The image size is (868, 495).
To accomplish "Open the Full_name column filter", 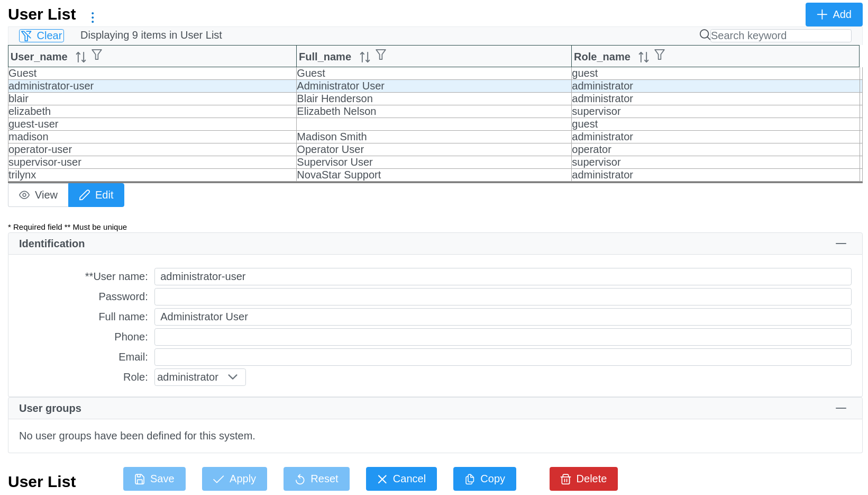I will (x=381, y=55).
